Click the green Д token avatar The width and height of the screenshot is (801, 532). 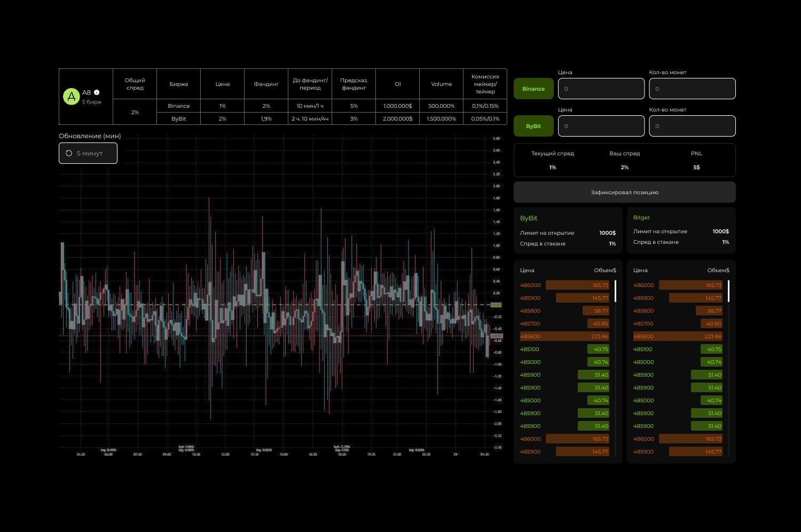[x=71, y=97]
